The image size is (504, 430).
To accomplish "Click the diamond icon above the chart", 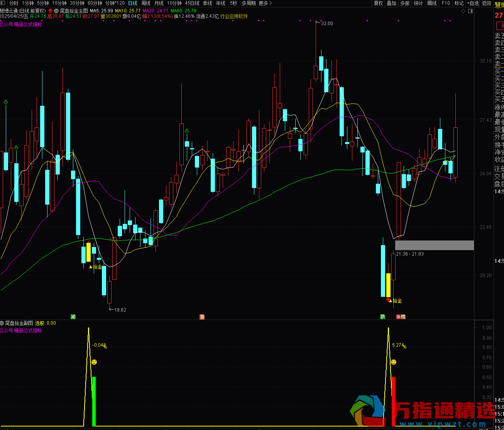I will tap(463, 11).
